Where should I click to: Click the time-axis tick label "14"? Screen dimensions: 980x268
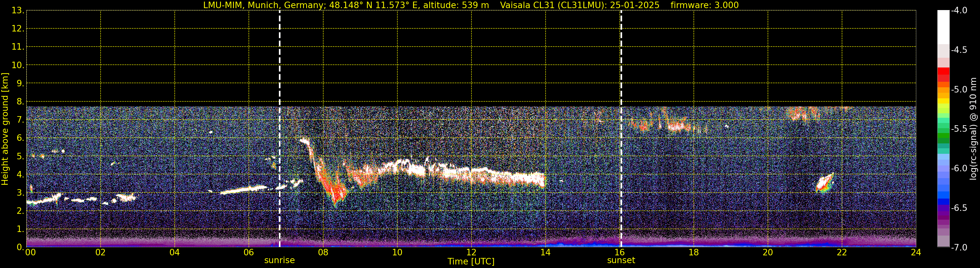point(545,252)
